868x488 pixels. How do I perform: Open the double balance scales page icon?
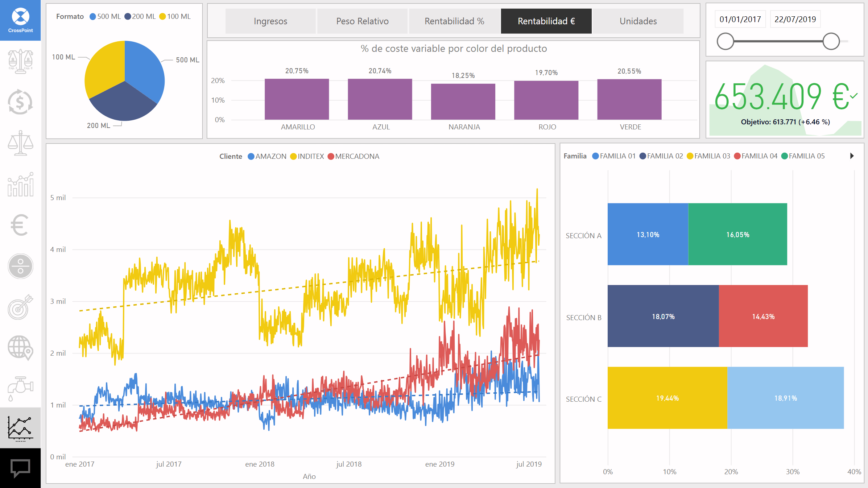coord(20,61)
